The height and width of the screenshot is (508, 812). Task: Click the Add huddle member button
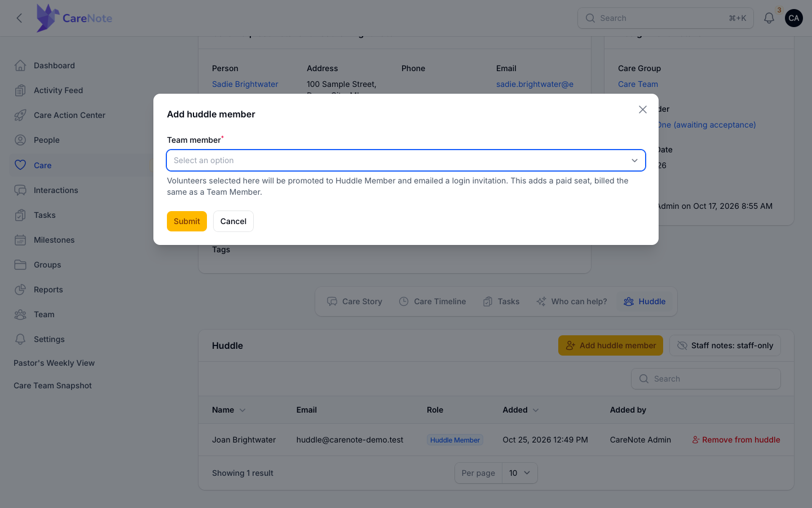pyautogui.click(x=611, y=345)
